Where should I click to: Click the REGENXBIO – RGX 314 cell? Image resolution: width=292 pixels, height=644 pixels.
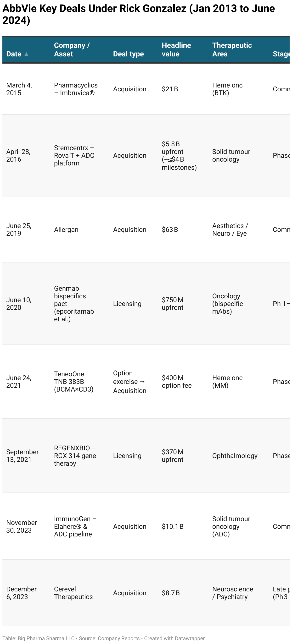pyautogui.click(x=75, y=455)
